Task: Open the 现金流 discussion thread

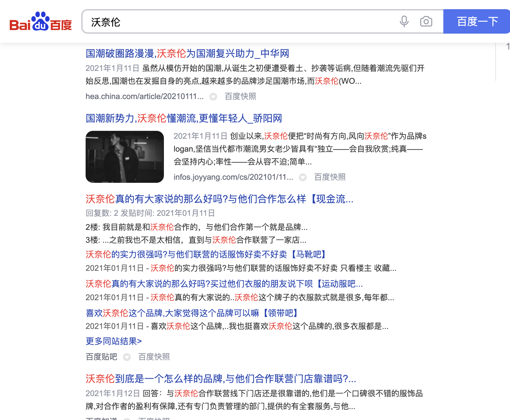Action: click(x=219, y=200)
